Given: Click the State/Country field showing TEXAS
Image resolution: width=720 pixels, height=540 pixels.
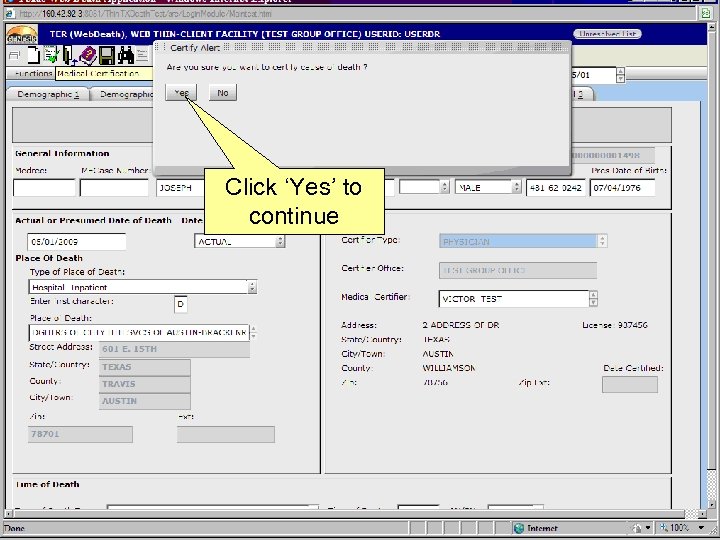Looking at the screenshot, I should pos(145,367).
